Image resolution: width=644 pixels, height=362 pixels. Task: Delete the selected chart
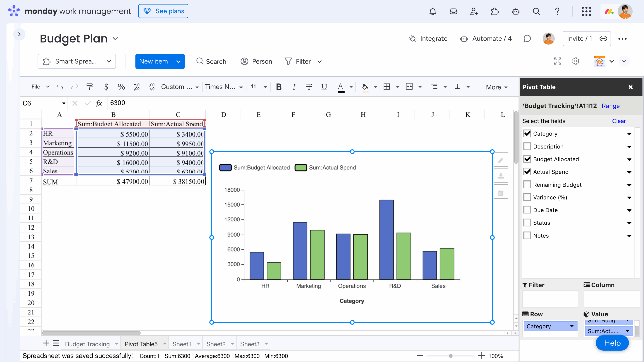501,192
